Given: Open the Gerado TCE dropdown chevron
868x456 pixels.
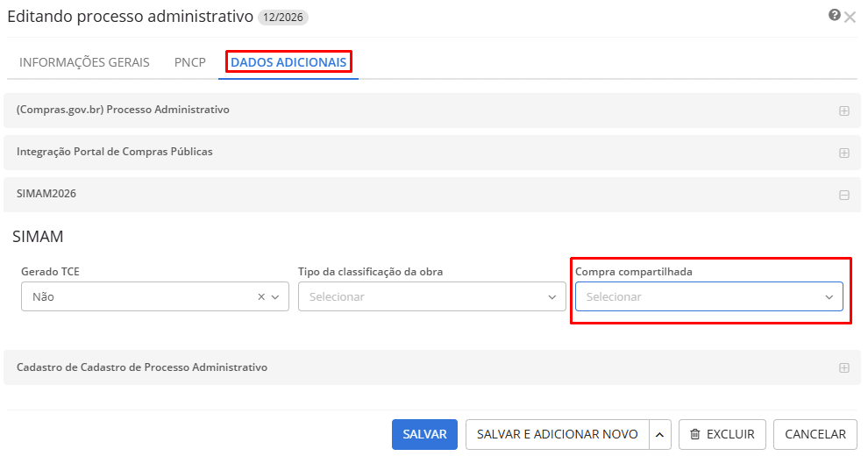Looking at the screenshot, I should (275, 297).
